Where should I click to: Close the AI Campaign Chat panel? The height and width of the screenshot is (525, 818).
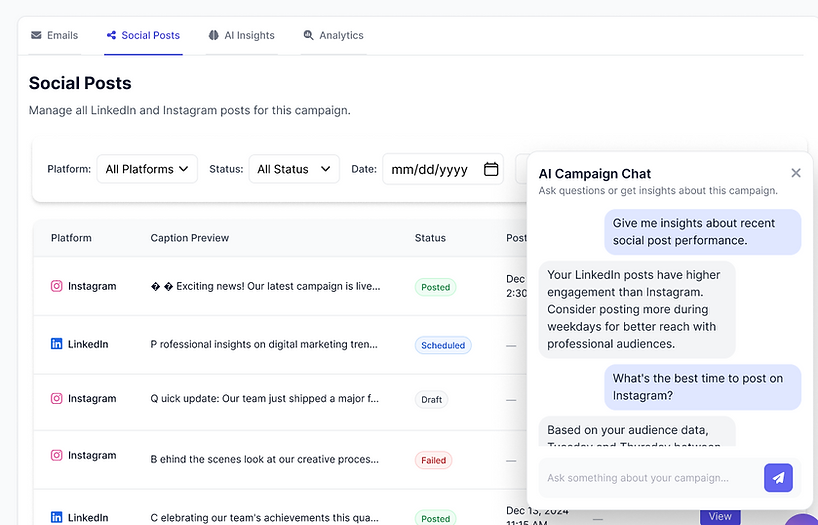[796, 173]
